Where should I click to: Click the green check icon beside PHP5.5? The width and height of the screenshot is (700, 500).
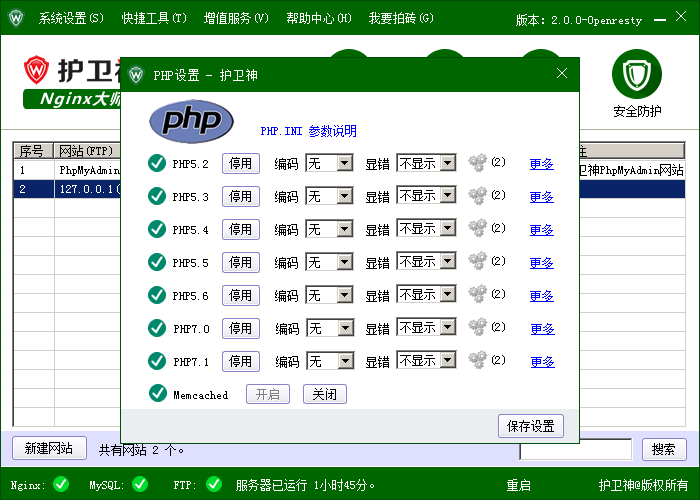pos(157,262)
